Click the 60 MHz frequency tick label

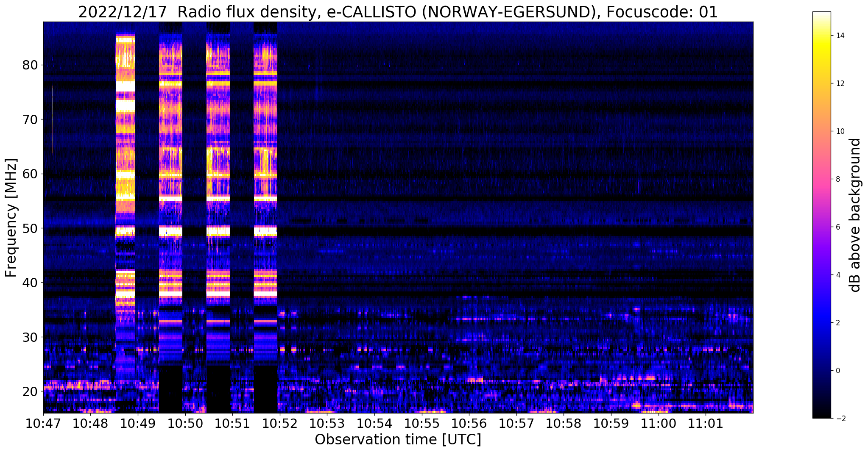[30, 174]
